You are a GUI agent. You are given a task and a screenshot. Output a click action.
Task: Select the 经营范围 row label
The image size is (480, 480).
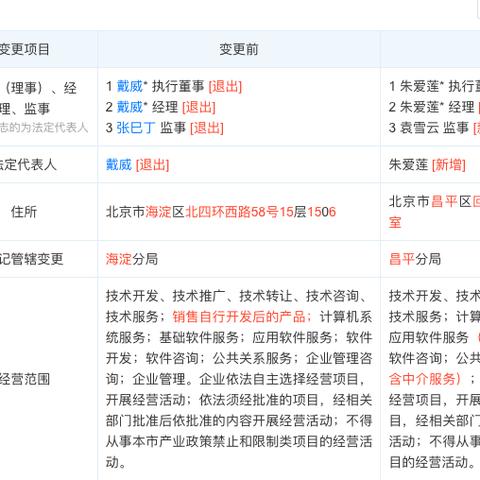coord(25,379)
